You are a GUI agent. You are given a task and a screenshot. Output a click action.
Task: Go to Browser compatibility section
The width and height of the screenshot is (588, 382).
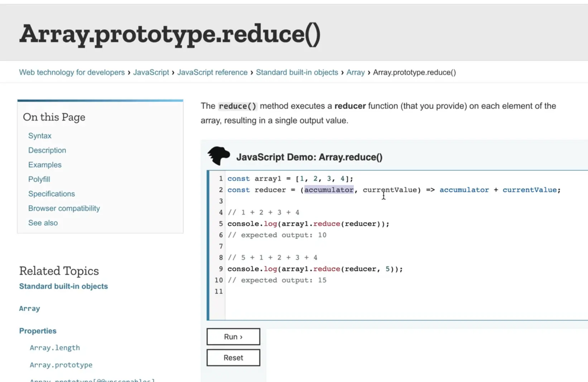[64, 208]
